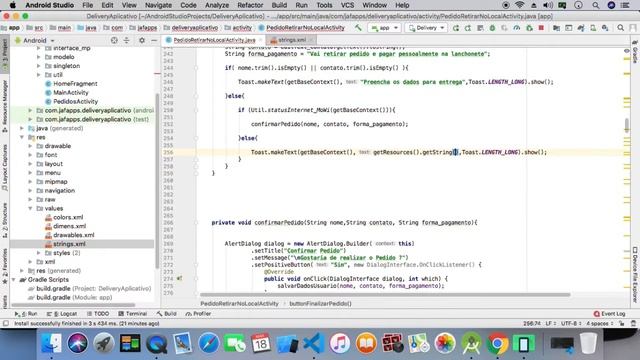The height and width of the screenshot is (360, 640).
Task: Collapse the values folder
Action: (x=30, y=209)
